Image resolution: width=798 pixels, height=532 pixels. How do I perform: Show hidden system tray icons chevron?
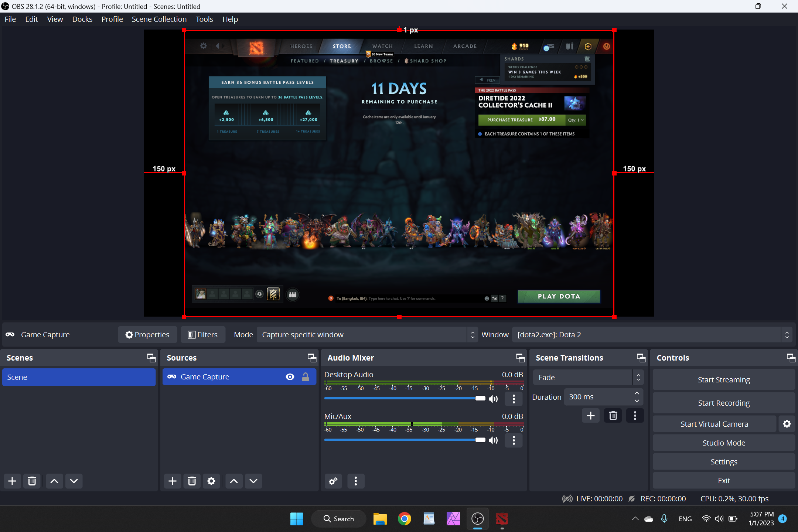[635, 519]
